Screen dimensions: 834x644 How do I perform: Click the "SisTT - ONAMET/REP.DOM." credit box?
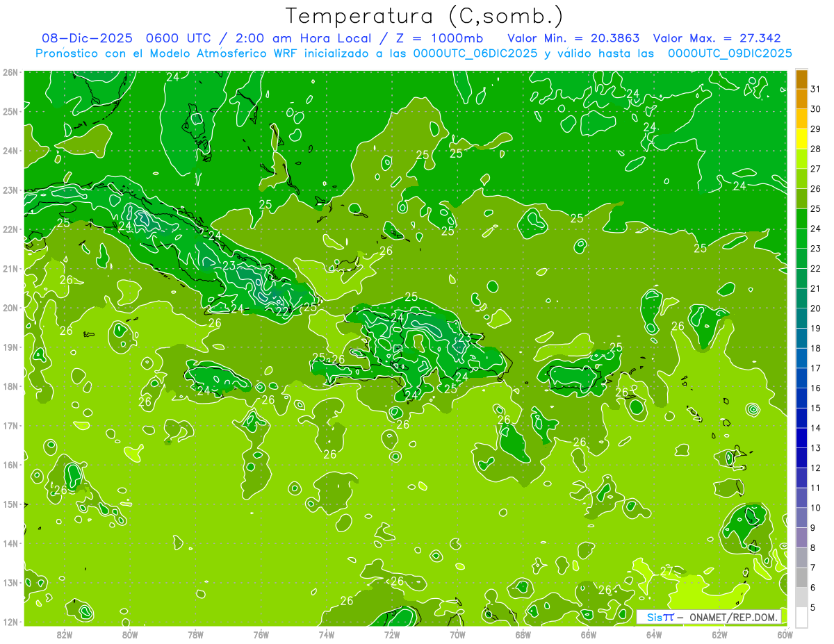[x=708, y=617]
